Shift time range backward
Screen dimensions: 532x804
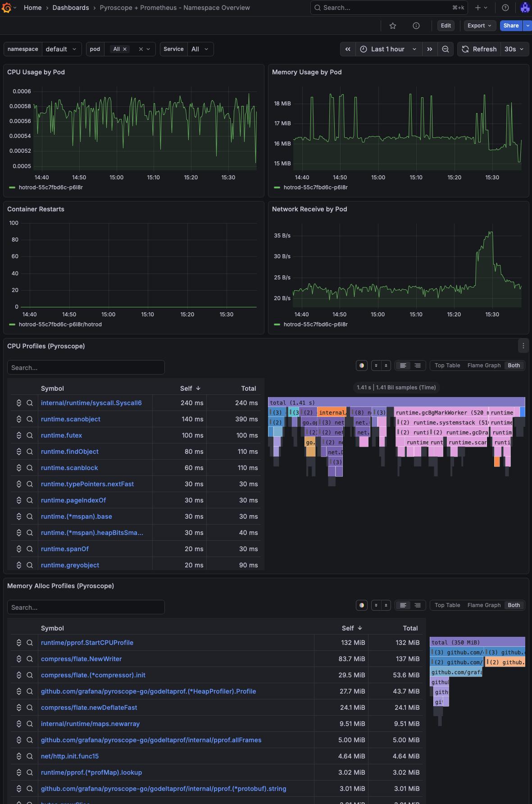pos(348,49)
